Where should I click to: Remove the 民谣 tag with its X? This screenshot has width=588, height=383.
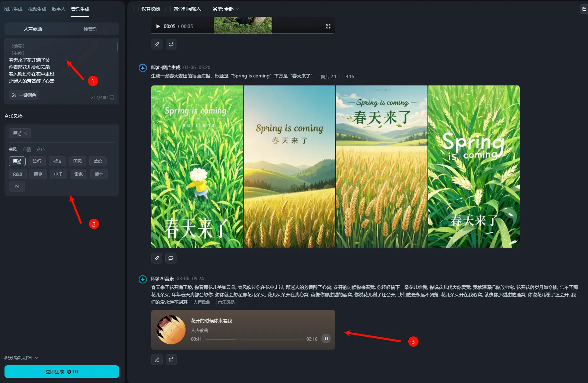[x=25, y=133]
